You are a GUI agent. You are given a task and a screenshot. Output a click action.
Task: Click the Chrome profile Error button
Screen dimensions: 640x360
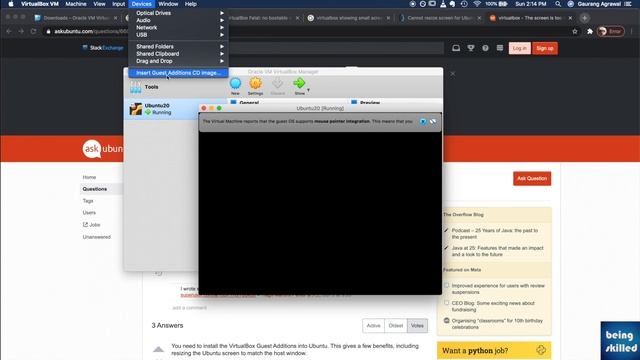611,31
